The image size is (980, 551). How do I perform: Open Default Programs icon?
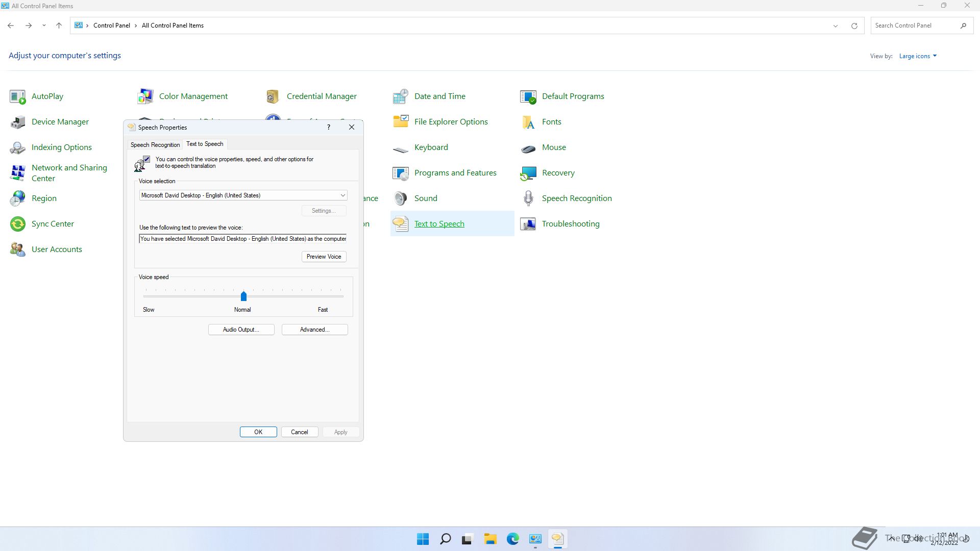click(x=528, y=96)
